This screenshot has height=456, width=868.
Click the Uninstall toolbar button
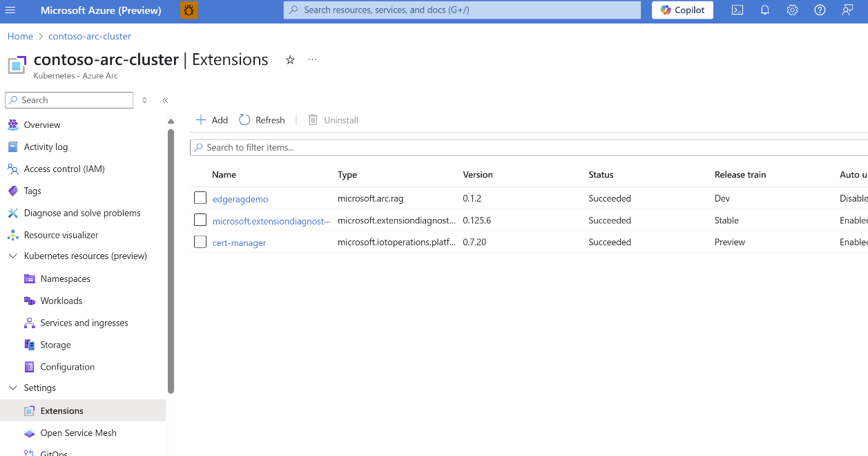coord(333,120)
